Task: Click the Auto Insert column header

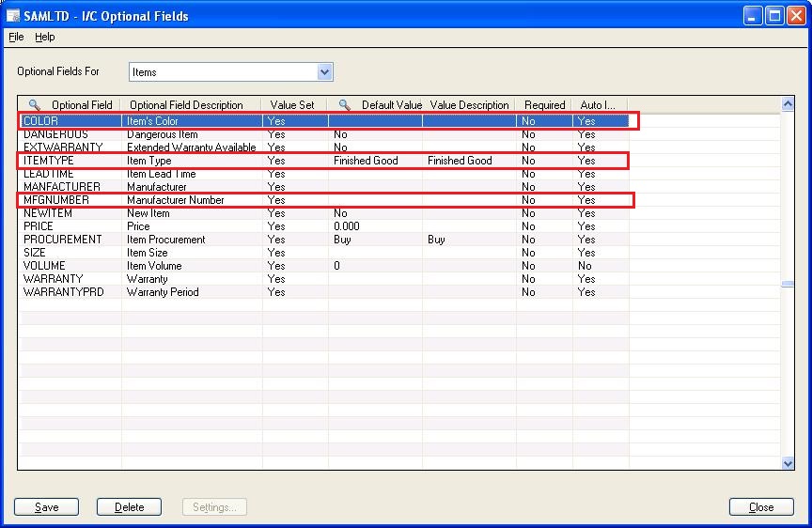Action: click(x=601, y=105)
